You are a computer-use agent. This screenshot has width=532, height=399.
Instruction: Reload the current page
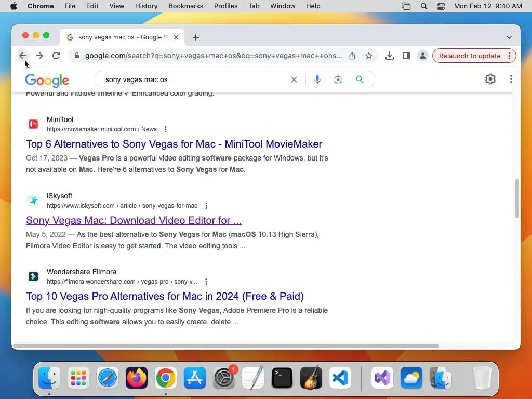pyautogui.click(x=56, y=56)
